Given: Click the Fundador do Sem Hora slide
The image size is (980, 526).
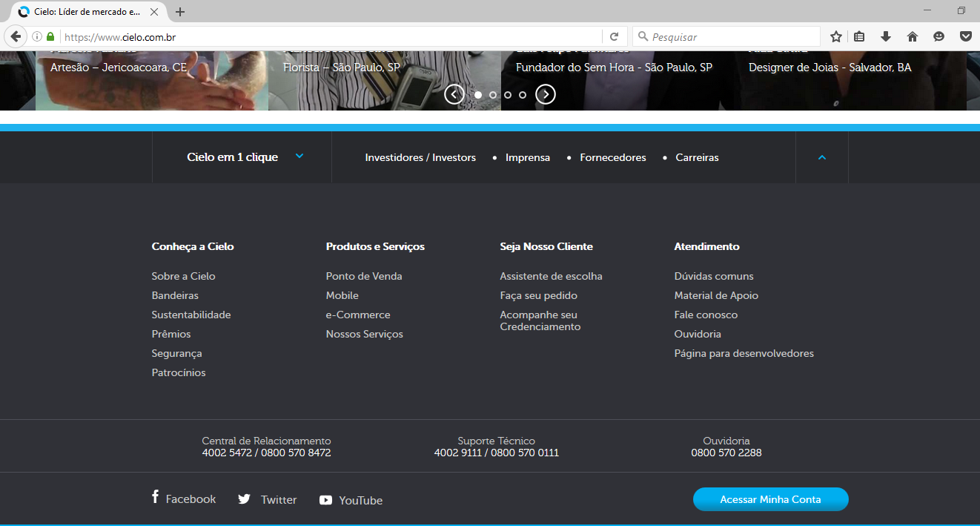Looking at the screenshot, I should pyautogui.click(x=618, y=80).
